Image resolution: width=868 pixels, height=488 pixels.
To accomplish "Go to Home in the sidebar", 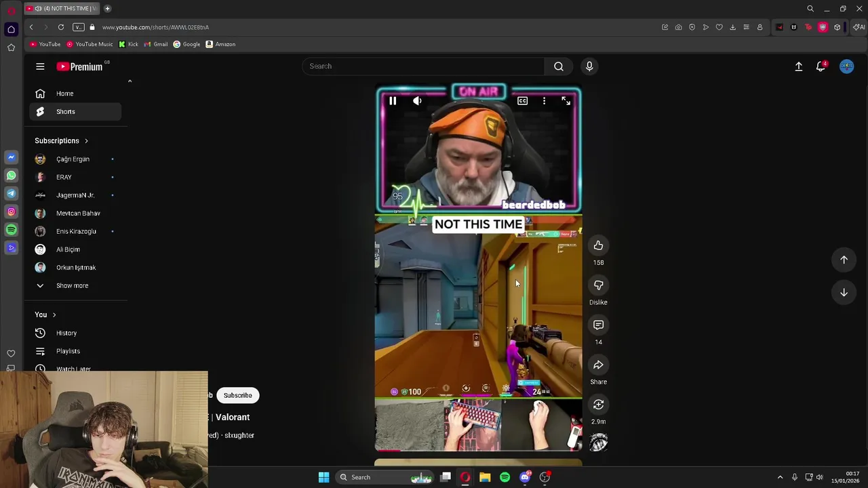I will (75, 94).
